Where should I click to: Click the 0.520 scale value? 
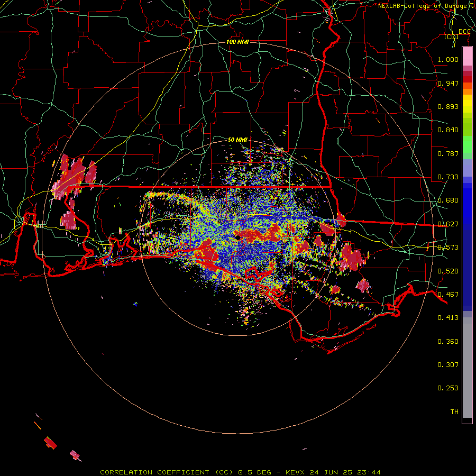(x=448, y=271)
